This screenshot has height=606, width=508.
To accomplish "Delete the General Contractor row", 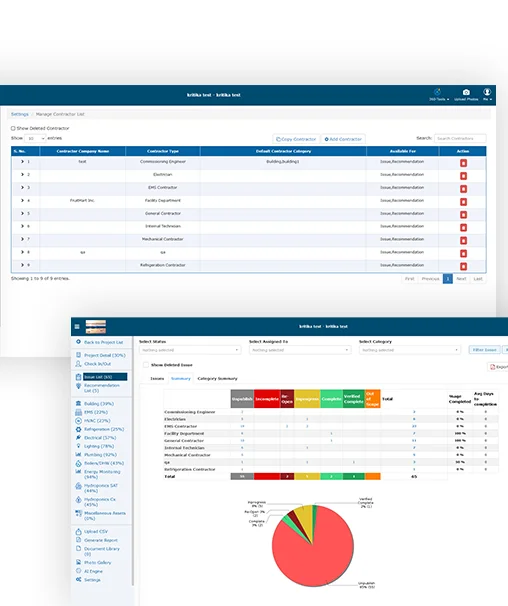I will click(463, 215).
